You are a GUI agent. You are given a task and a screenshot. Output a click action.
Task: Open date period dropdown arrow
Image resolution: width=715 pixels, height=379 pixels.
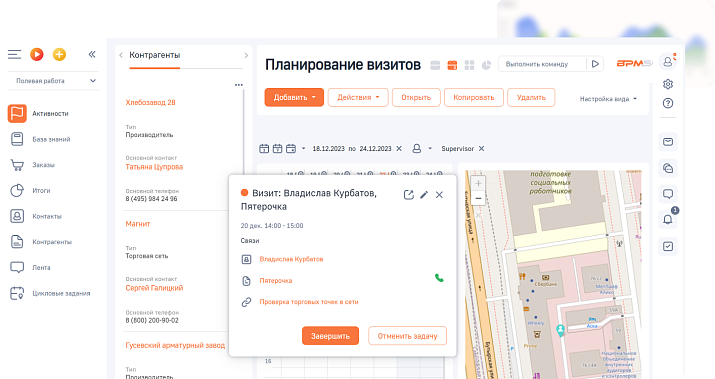[x=304, y=149]
